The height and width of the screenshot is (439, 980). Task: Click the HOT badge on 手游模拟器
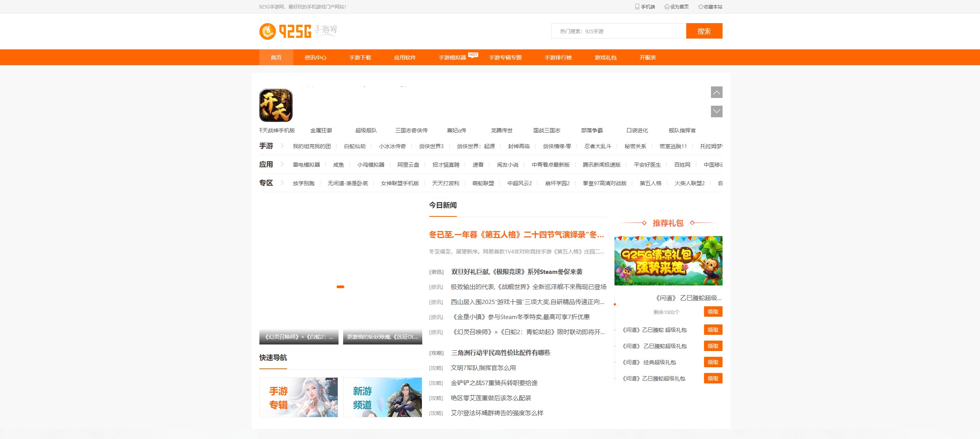(x=473, y=54)
